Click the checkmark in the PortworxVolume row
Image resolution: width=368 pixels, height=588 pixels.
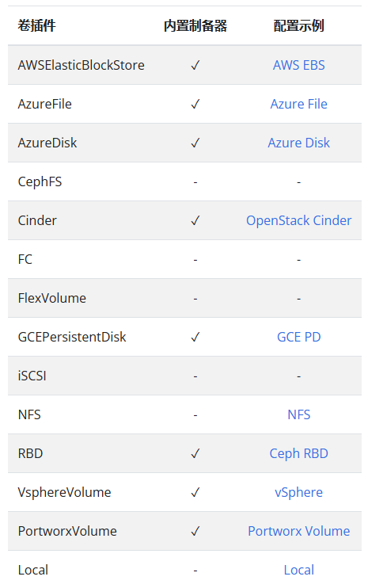click(195, 531)
